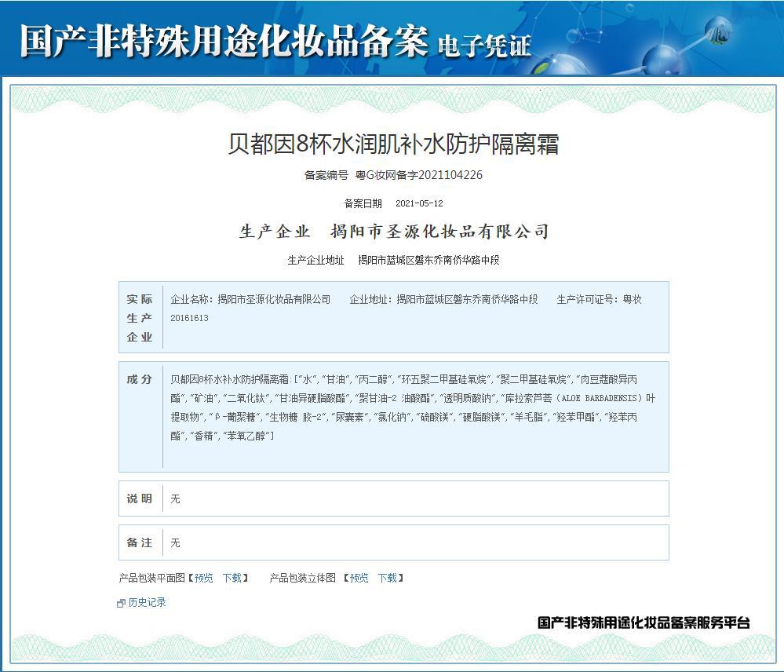The image size is (784, 672).
Task: Select the 历史记录 history record text link
Action: (x=145, y=603)
